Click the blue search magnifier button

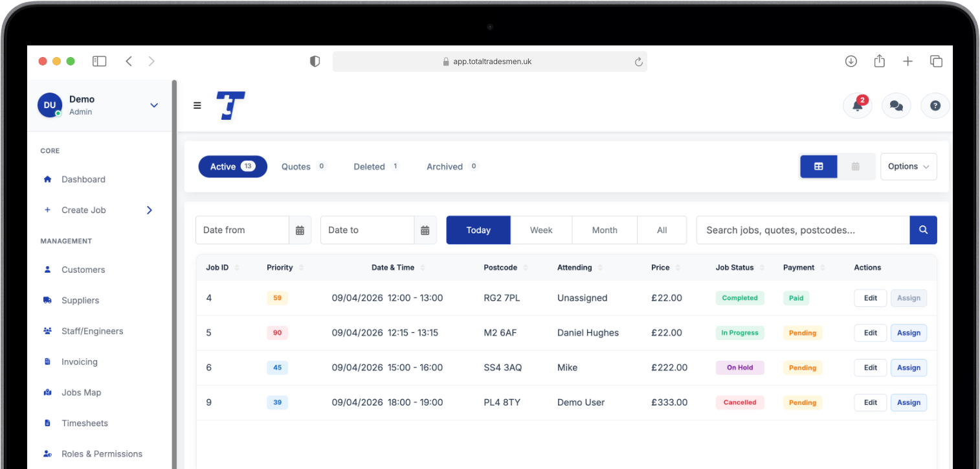tap(923, 230)
